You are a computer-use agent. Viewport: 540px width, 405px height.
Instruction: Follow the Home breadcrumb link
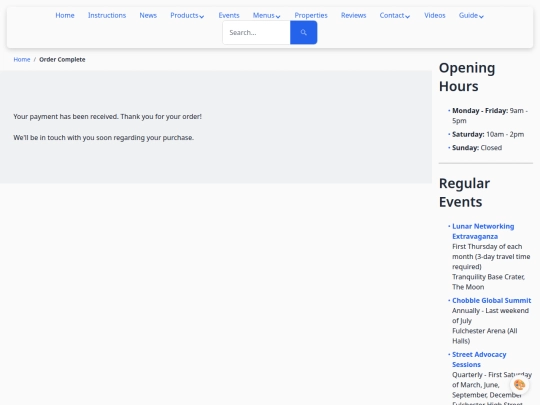(x=22, y=60)
